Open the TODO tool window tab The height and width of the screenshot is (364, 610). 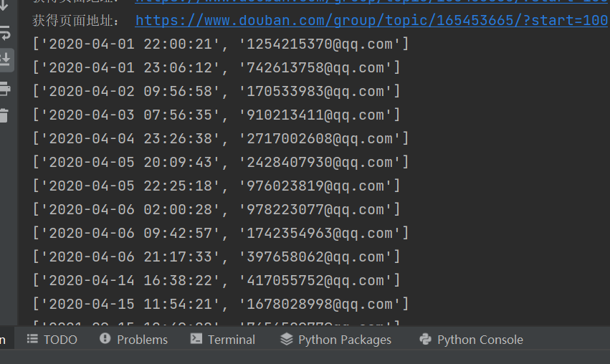(x=52, y=340)
